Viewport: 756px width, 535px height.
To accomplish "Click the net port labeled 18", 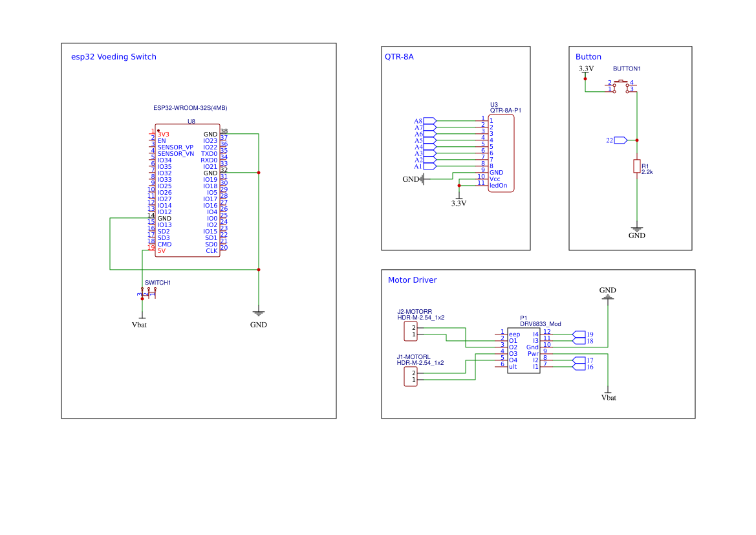I will click(583, 341).
